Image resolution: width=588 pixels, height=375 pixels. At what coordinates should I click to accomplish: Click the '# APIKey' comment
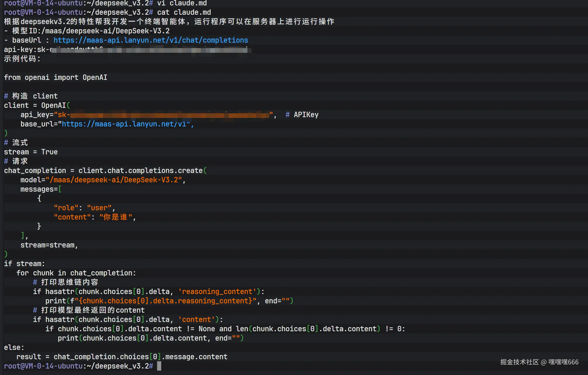[302, 115]
